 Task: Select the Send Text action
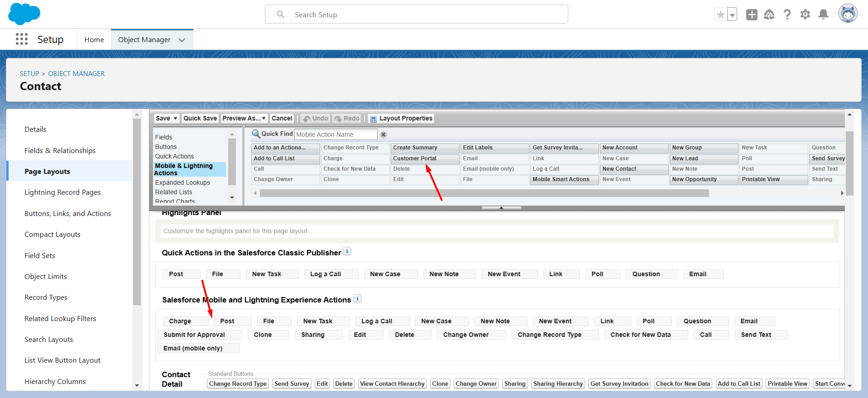(x=762, y=335)
